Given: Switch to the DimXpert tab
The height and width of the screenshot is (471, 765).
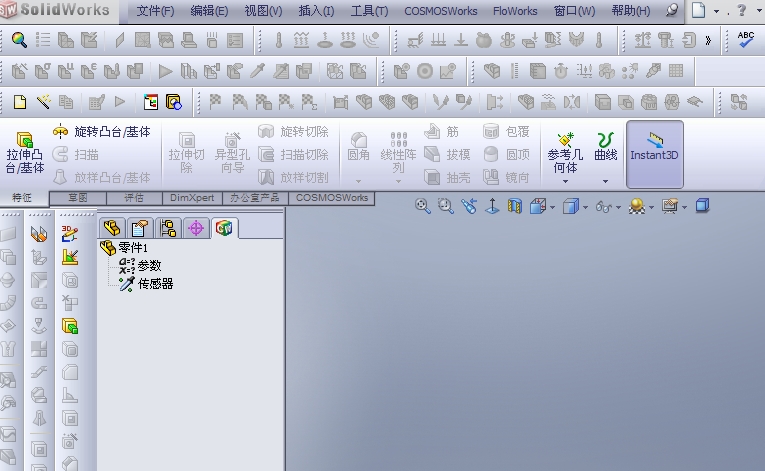Looking at the screenshot, I should 192,198.
